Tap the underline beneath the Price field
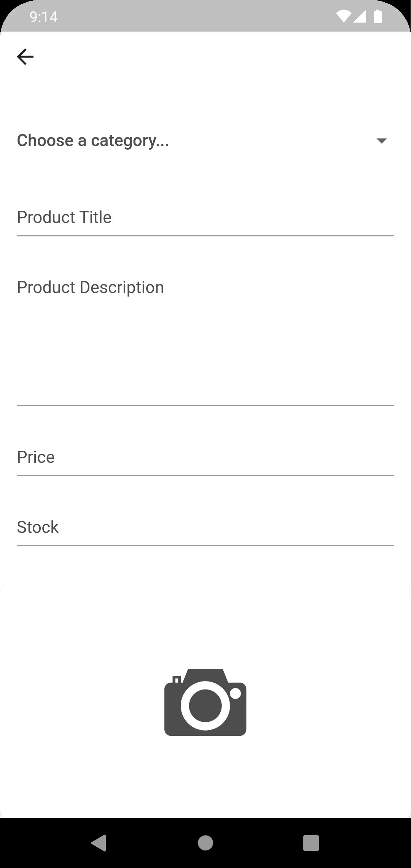 205,475
